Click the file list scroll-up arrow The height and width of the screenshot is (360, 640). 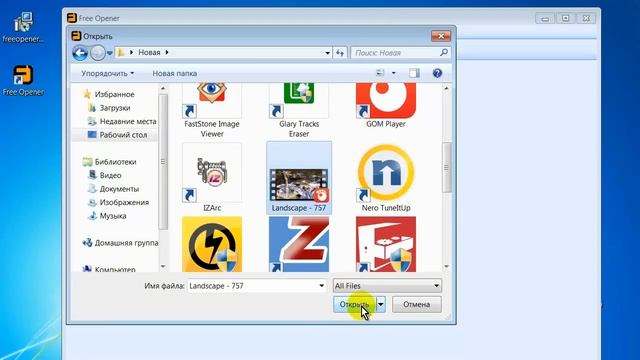click(447, 88)
